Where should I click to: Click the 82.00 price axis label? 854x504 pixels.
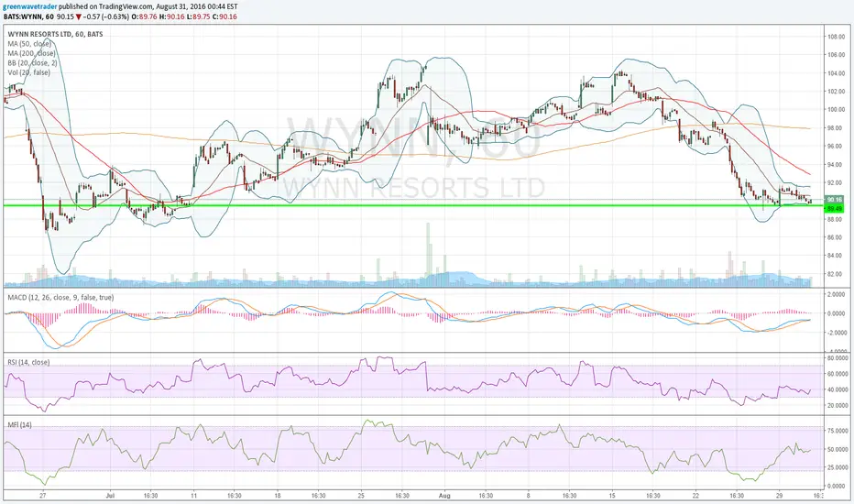click(x=836, y=274)
